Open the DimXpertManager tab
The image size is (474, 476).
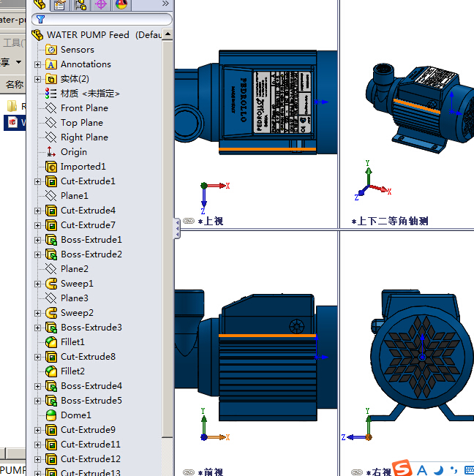(101, 4)
